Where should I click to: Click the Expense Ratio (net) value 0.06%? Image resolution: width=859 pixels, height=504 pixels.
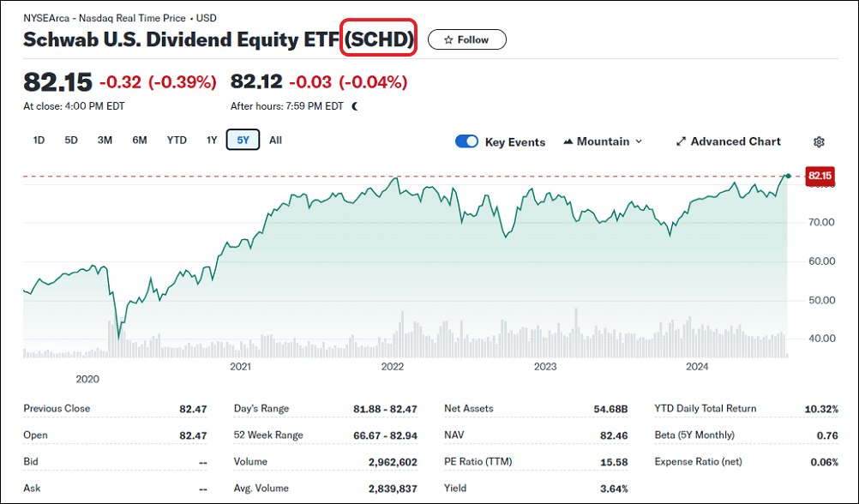pos(824,462)
